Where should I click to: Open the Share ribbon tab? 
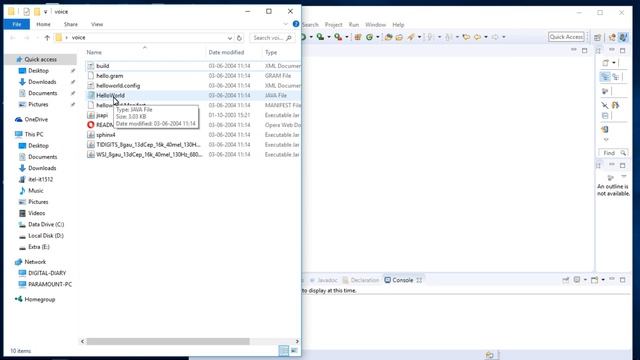point(71,24)
